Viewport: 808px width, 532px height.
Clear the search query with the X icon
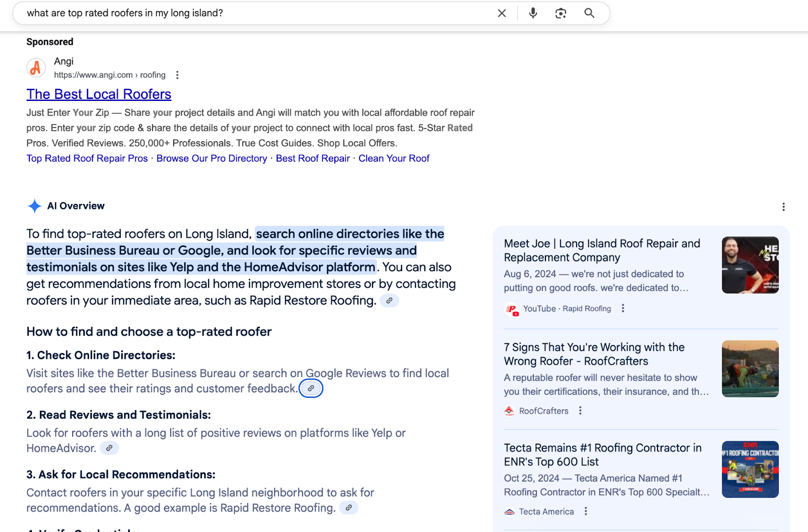(501, 13)
